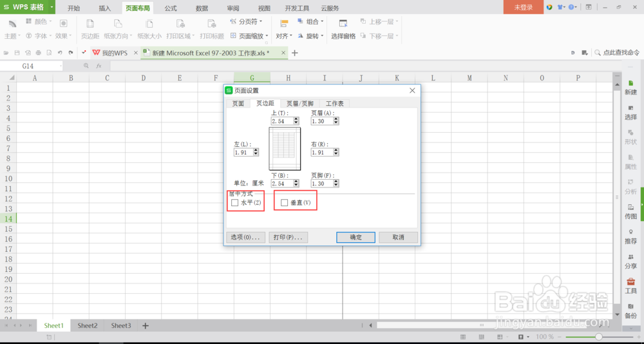Enable 水平(Z) horizontal centering checkbox
Viewport: 644px width, 344px height.
click(234, 203)
